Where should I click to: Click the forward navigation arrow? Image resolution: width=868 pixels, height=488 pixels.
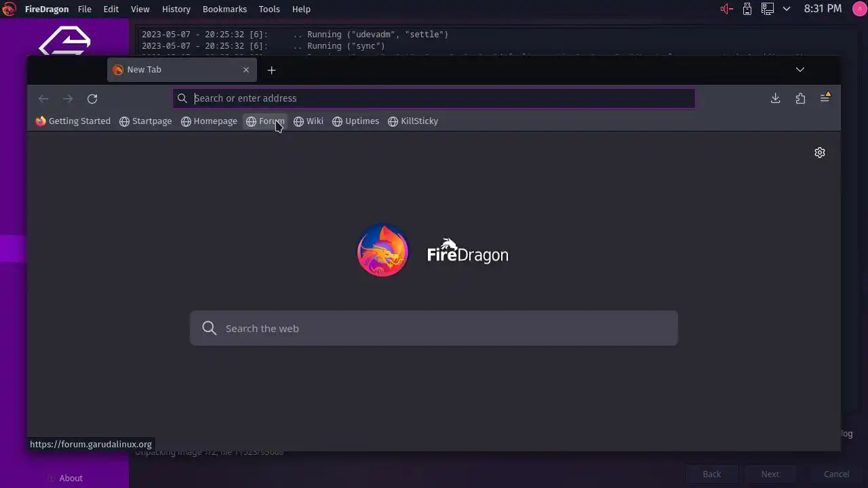point(68,98)
